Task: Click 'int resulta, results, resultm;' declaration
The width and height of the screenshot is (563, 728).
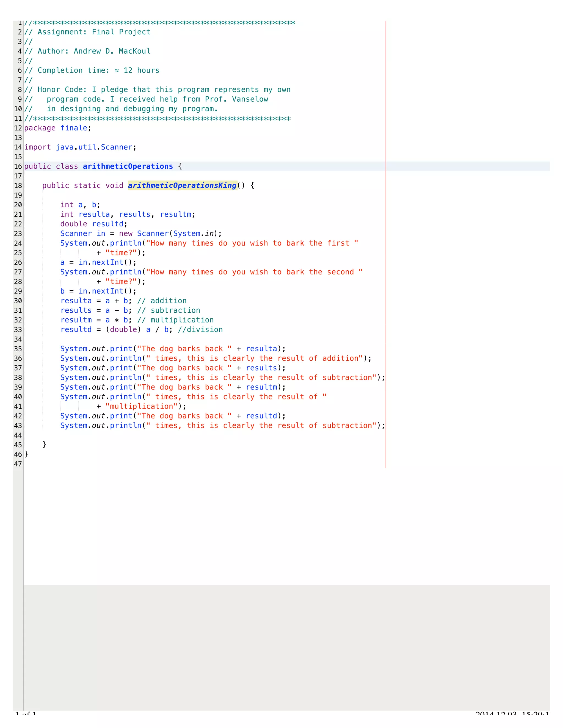Action: click(x=128, y=214)
